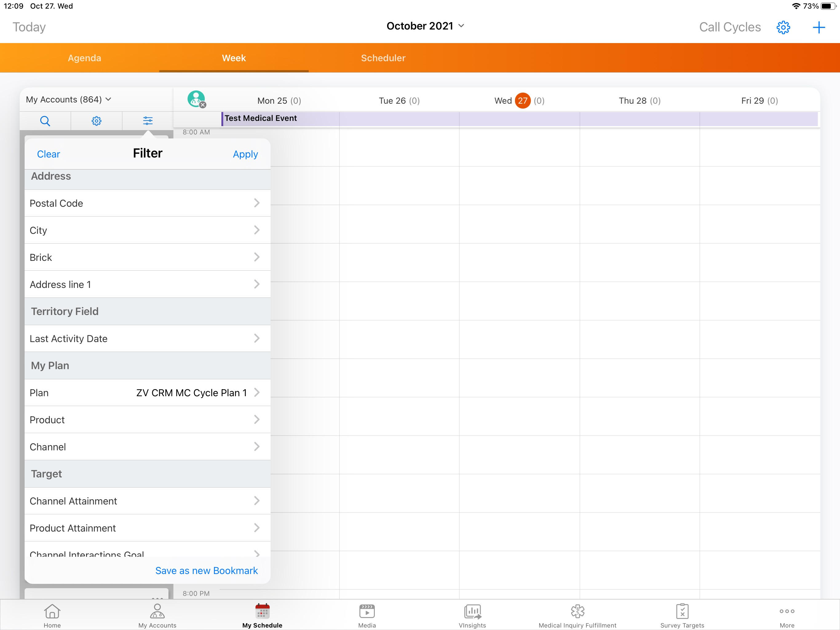Expand the Postal Code filter row
This screenshot has height=630, width=840.
147,203
